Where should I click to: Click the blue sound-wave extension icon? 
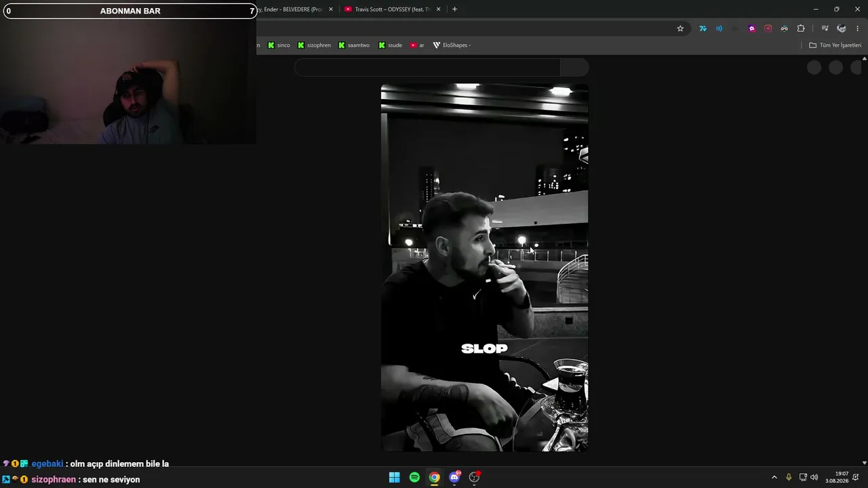click(719, 28)
